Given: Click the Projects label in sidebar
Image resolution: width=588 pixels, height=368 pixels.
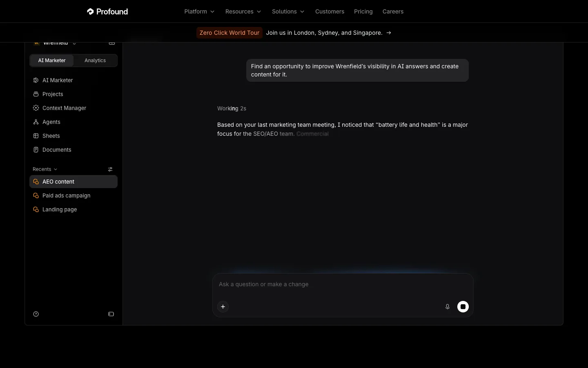Looking at the screenshot, I should point(53,94).
